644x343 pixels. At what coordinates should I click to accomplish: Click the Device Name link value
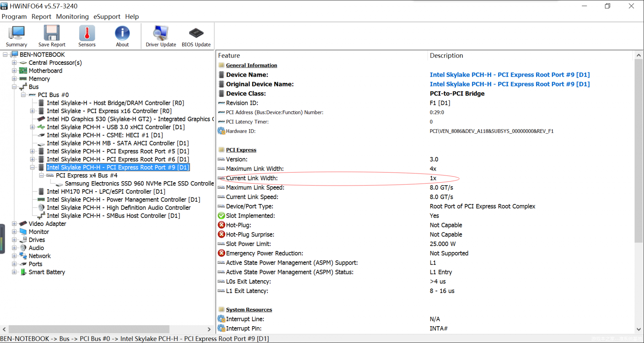coord(510,74)
